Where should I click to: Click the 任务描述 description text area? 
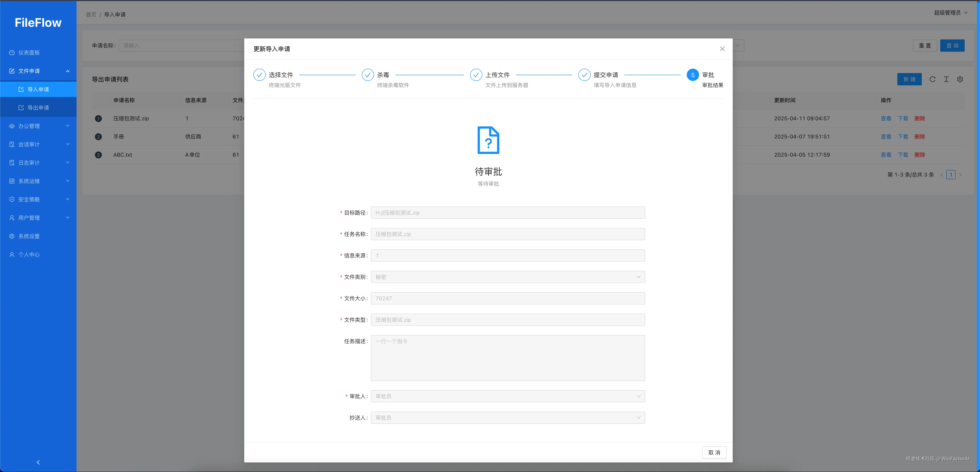pyautogui.click(x=507, y=358)
